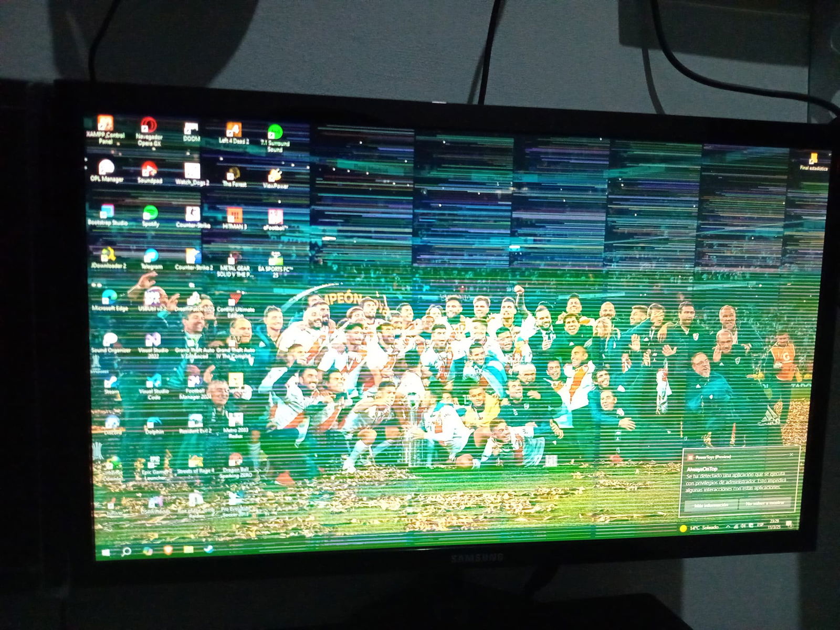Select the JDownloader 2 desktop icon
Screen dimensions: 840x630
pyautogui.click(x=108, y=258)
